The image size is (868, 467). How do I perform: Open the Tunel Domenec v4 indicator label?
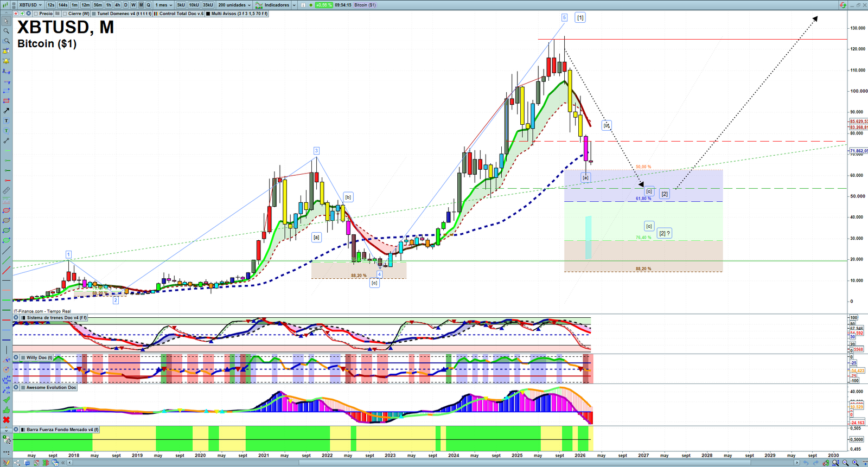[124, 14]
